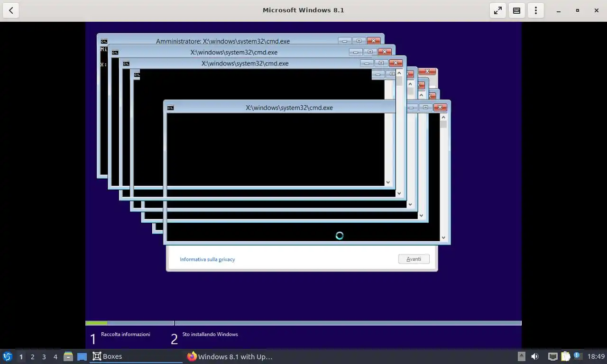The image size is (607, 364).
Task: Click the frontmost cmd.exe scrollbar up arrow
Action: tap(443, 117)
